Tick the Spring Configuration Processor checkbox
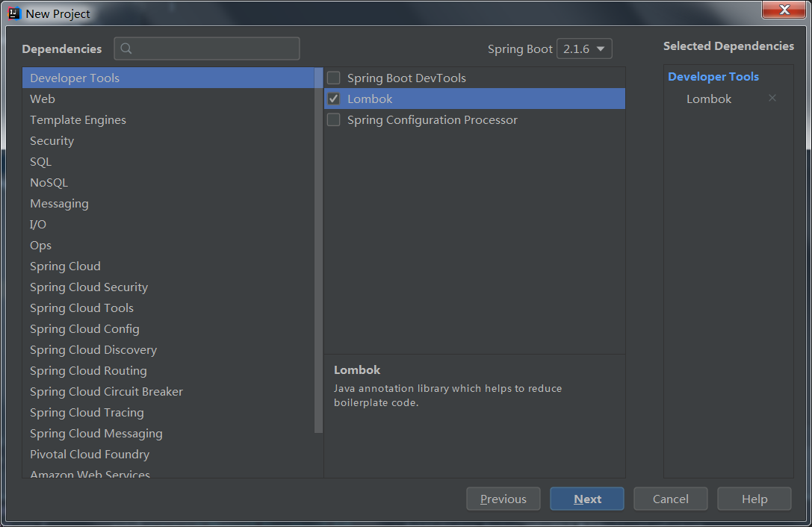 [334, 119]
